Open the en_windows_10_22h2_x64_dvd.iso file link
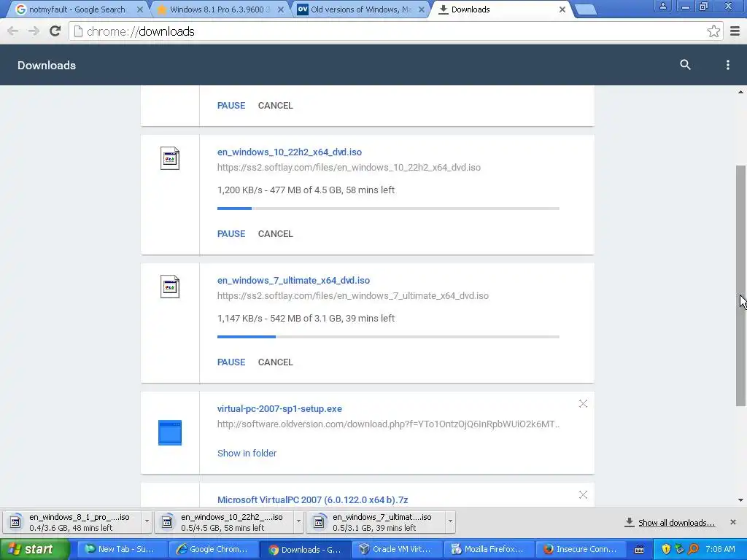This screenshot has height=560, width=747. coord(289,152)
